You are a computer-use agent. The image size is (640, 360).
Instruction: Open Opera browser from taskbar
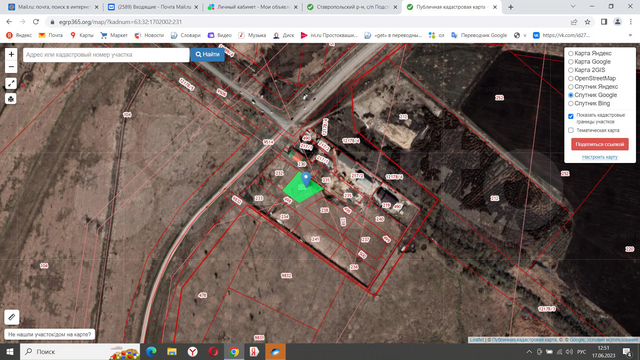click(x=213, y=351)
